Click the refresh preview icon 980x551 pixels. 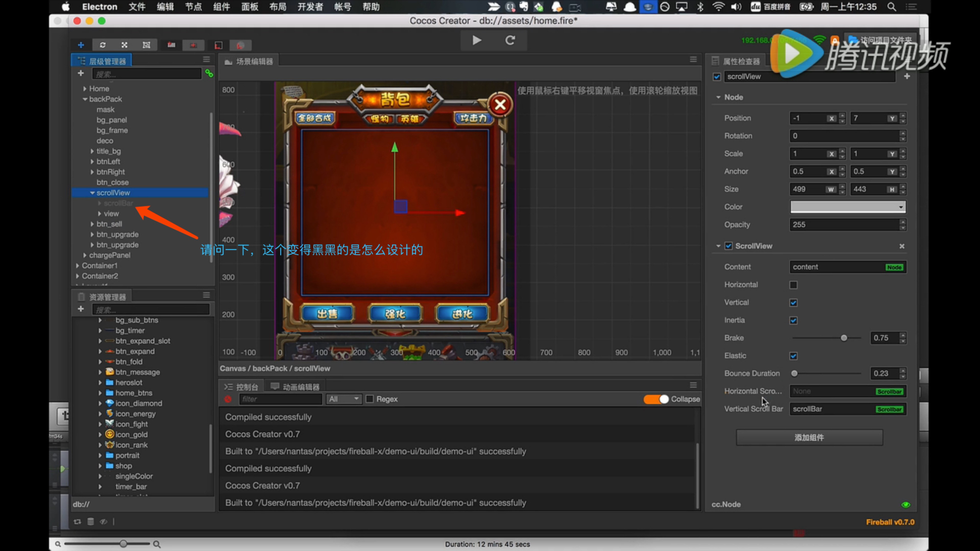[x=510, y=40]
